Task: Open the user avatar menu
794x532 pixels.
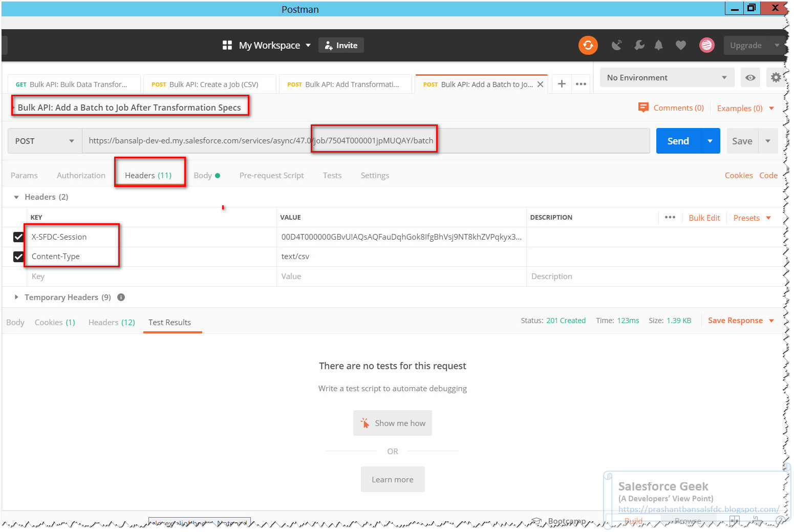Action: click(706, 45)
